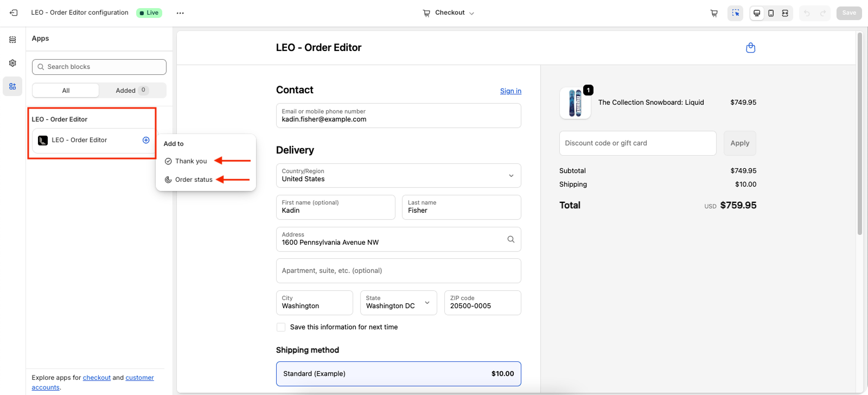Click the Apply discount button

click(740, 143)
